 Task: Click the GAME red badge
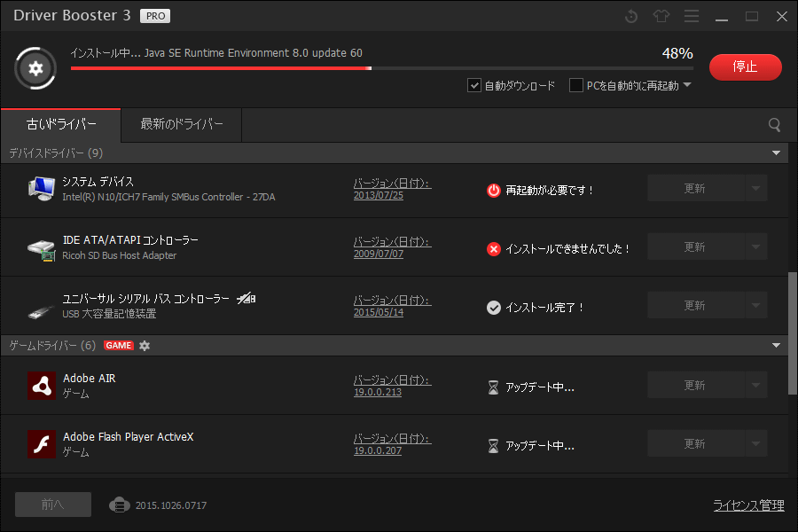click(119, 346)
